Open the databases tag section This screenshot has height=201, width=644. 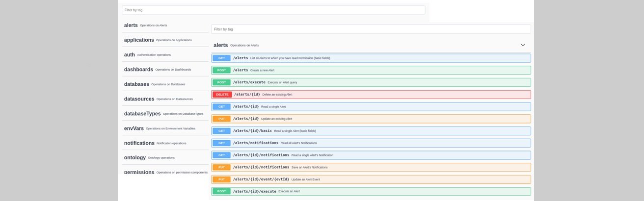(x=136, y=84)
